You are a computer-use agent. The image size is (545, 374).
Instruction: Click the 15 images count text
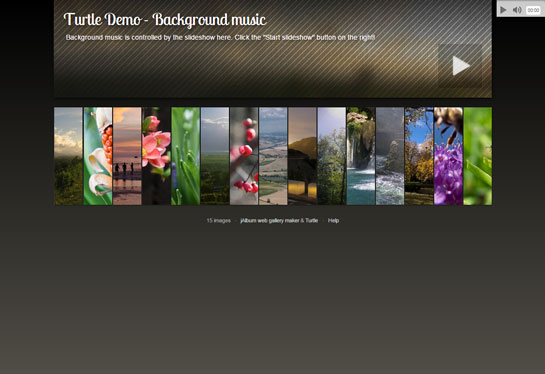pos(218,220)
